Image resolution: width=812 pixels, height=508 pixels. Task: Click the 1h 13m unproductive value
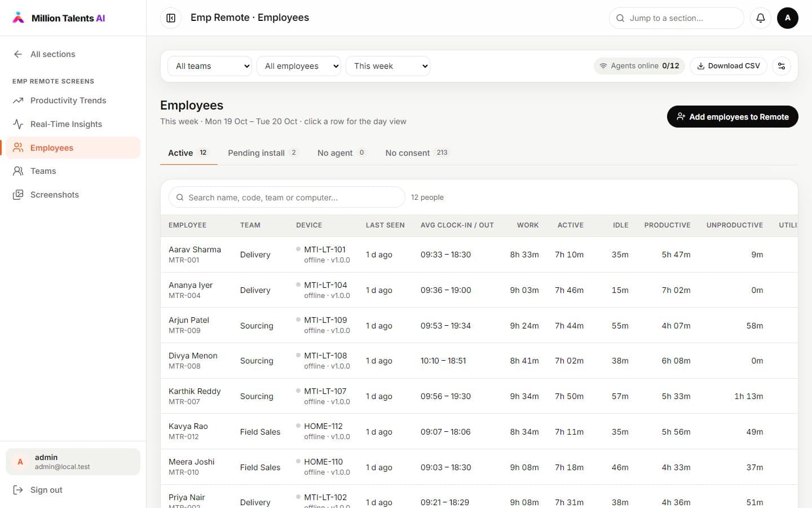pyautogui.click(x=748, y=396)
